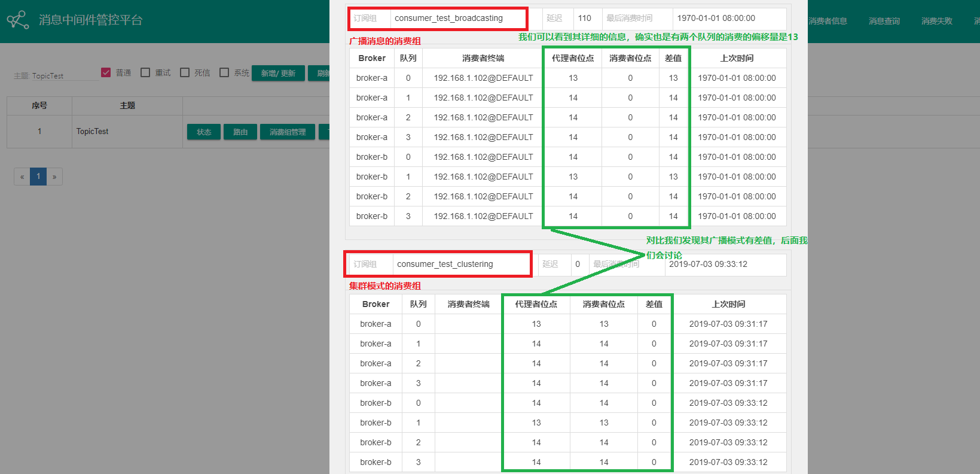The image size is (980, 474).
Task: Go to next page with » arrow
Action: pos(54,177)
